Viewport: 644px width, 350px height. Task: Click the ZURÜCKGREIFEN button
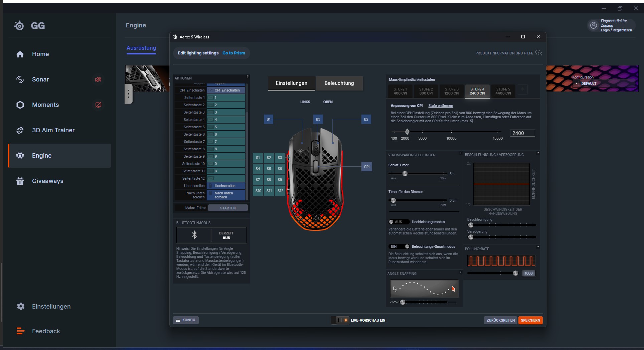(x=500, y=320)
